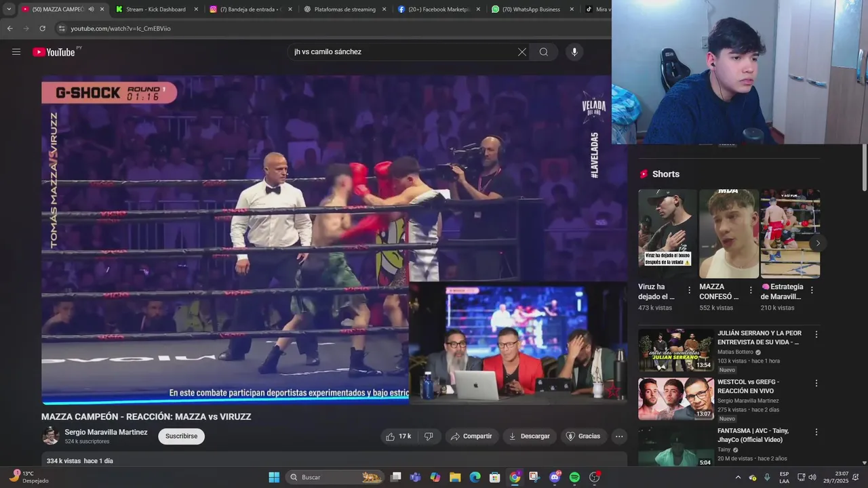Open Microsoft Edge from the taskbar

pyautogui.click(x=475, y=477)
